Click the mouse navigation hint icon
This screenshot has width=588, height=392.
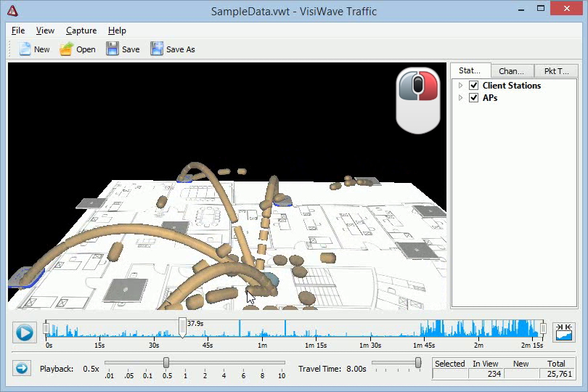point(418,100)
